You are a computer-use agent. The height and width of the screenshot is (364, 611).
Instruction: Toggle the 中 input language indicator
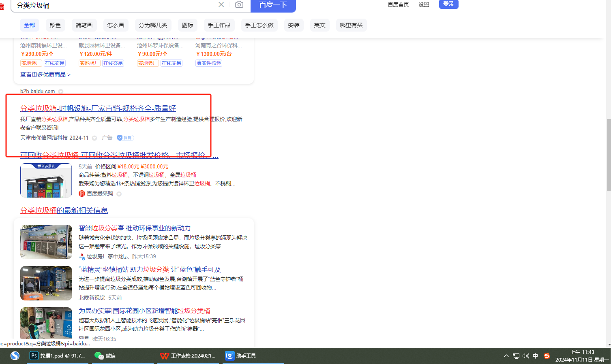pyautogui.click(x=535, y=356)
